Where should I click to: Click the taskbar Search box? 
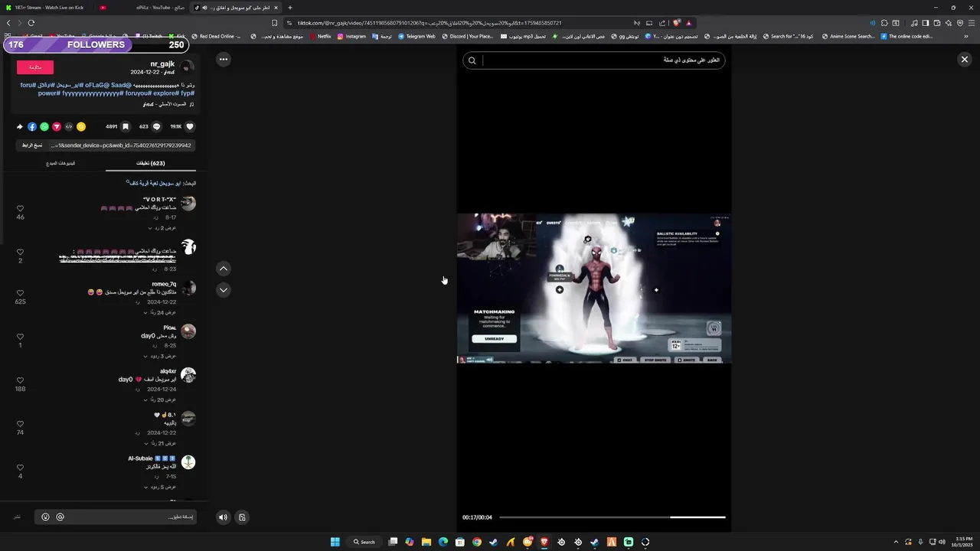click(364, 542)
